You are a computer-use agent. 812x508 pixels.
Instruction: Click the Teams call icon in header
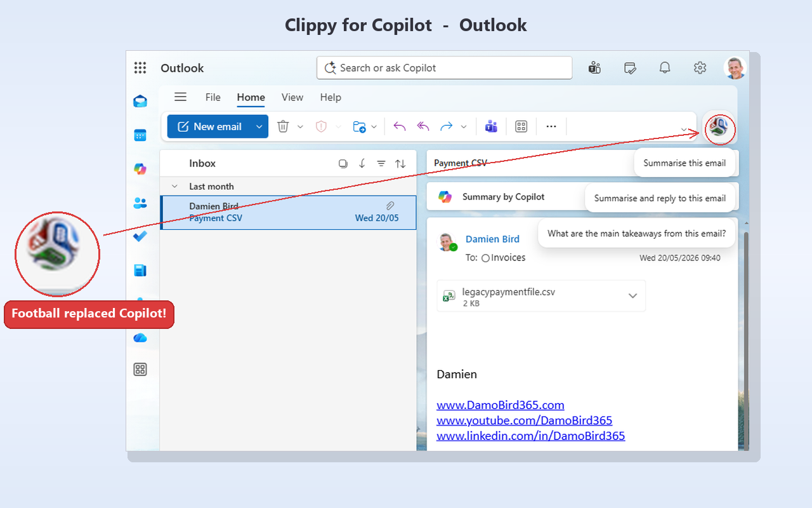[594, 68]
